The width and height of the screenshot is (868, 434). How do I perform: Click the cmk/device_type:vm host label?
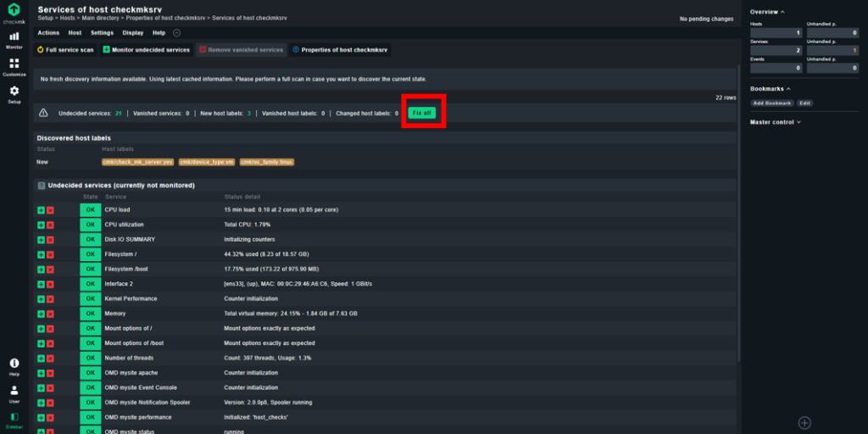pyautogui.click(x=206, y=162)
